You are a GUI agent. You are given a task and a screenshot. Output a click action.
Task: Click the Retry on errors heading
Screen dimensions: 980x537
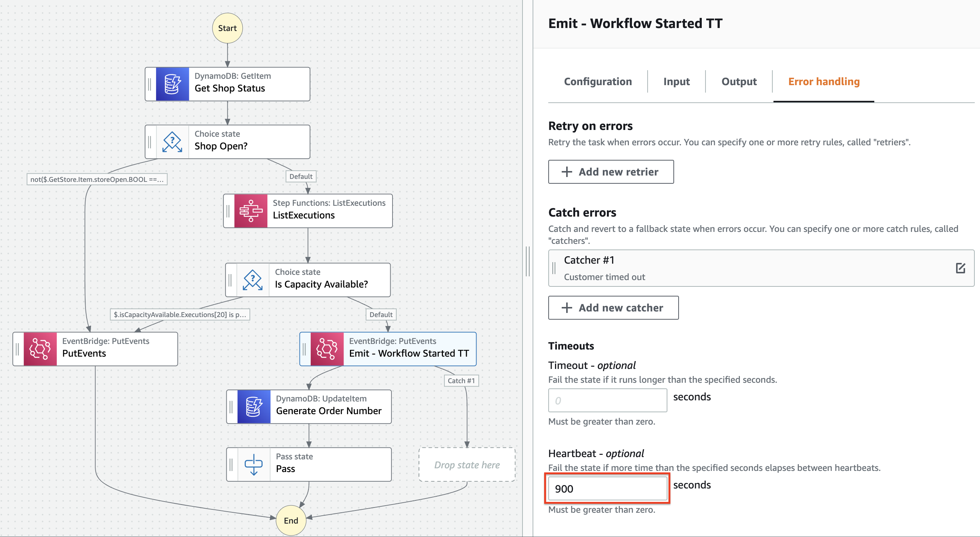590,126
